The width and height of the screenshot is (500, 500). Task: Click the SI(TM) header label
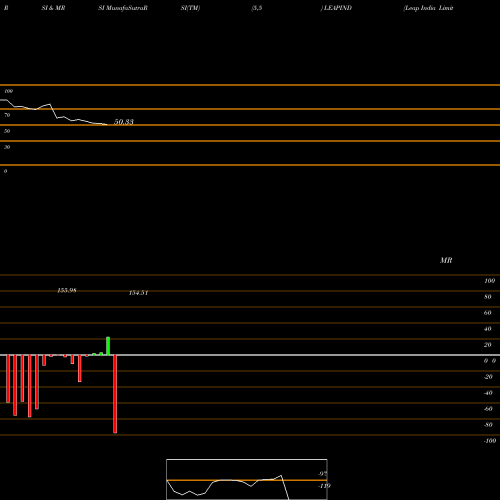pos(190,8)
